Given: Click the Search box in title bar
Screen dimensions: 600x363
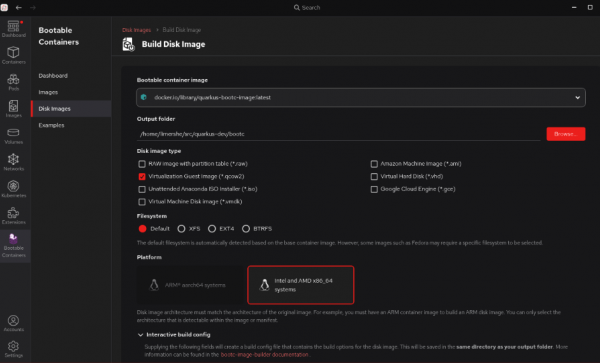Looking at the screenshot, I should (x=307, y=7).
